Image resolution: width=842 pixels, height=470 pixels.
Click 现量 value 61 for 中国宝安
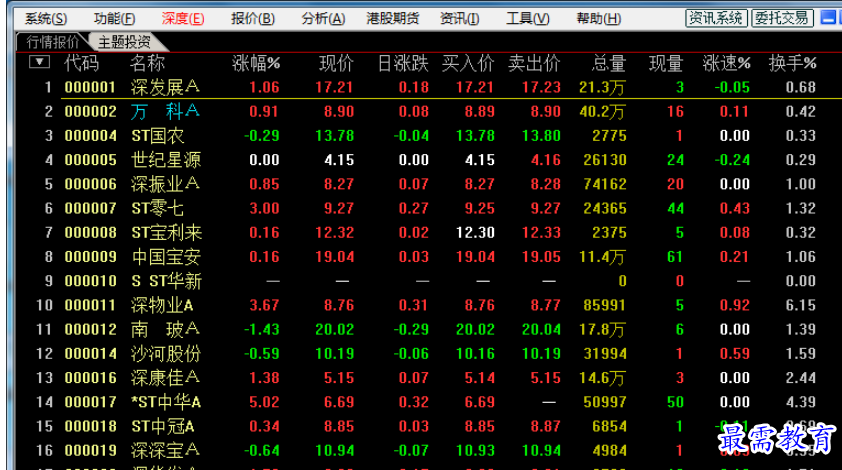[x=675, y=256]
